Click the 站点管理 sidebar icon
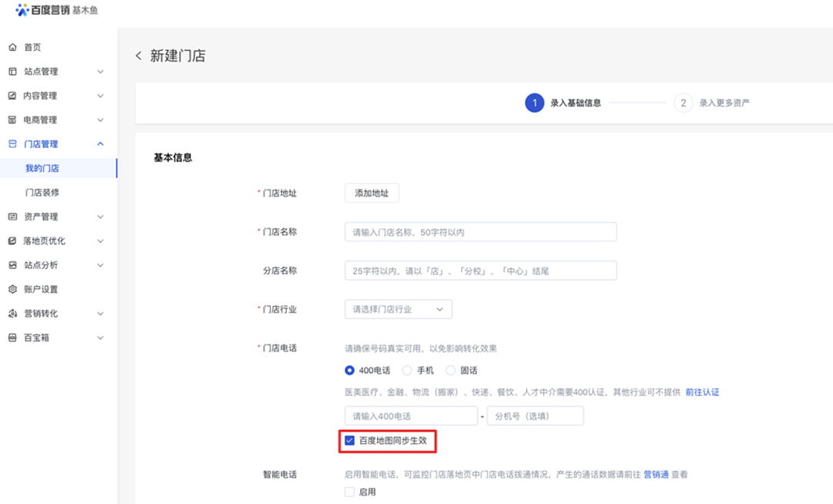The height and width of the screenshot is (504, 833). pyautogui.click(x=12, y=72)
